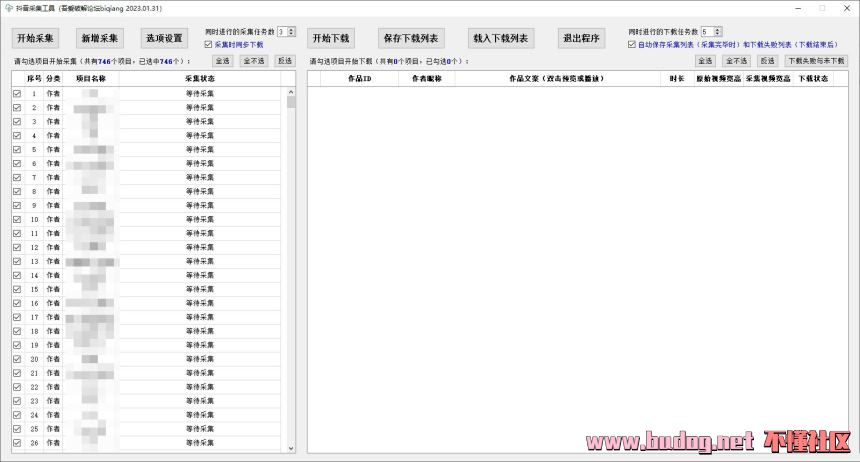Image resolution: width=860 pixels, height=462 pixels.
Task: Select the 作者 category cell in row 7
Action: [53, 178]
